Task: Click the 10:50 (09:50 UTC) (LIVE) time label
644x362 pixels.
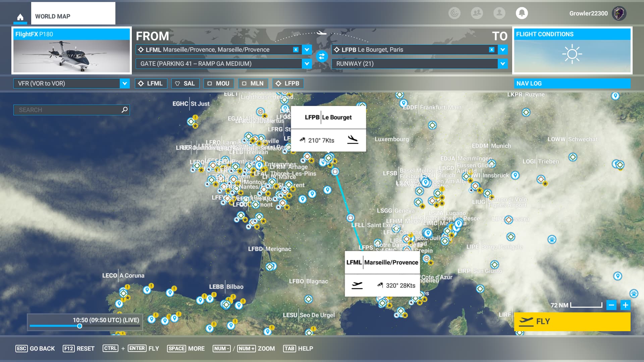Action: 106,320
